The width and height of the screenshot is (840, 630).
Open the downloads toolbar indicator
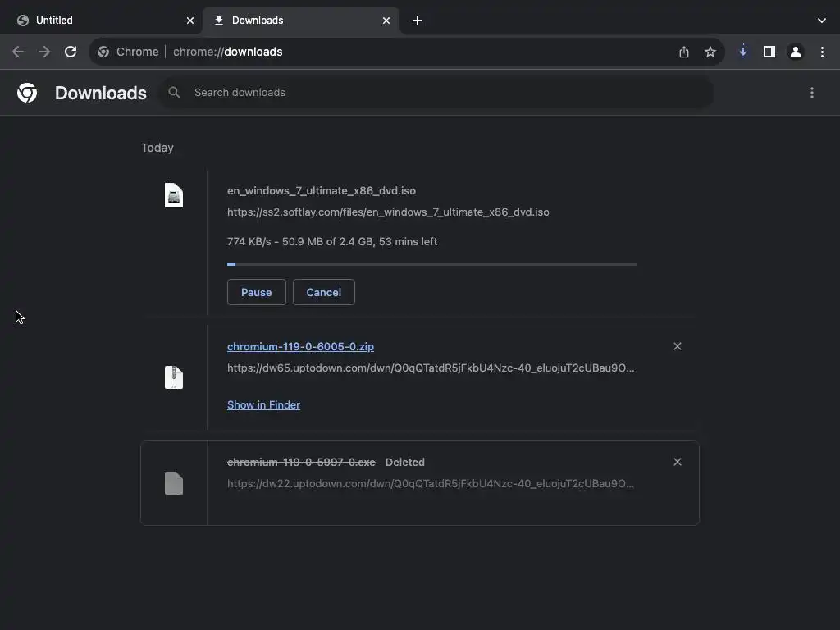(x=743, y=52)
